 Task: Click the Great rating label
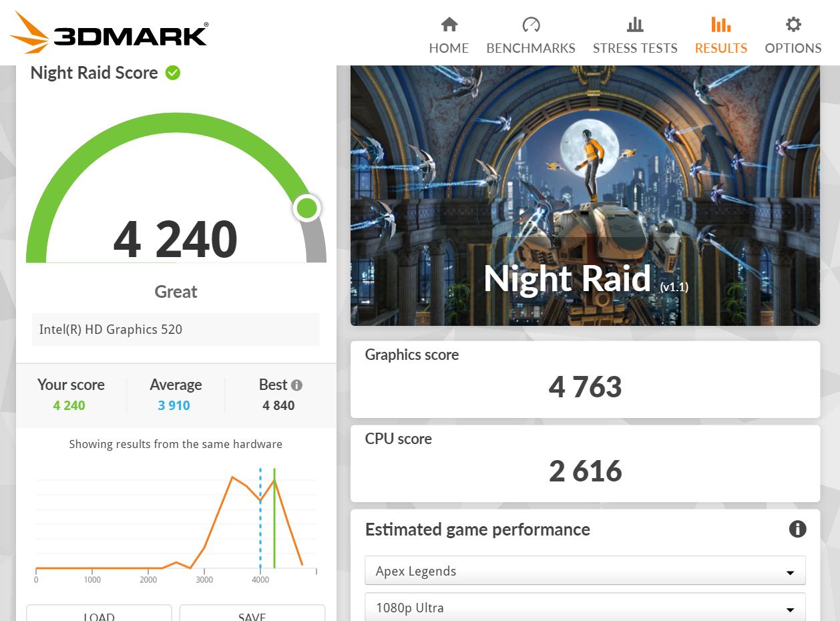[x=176, y=292]
